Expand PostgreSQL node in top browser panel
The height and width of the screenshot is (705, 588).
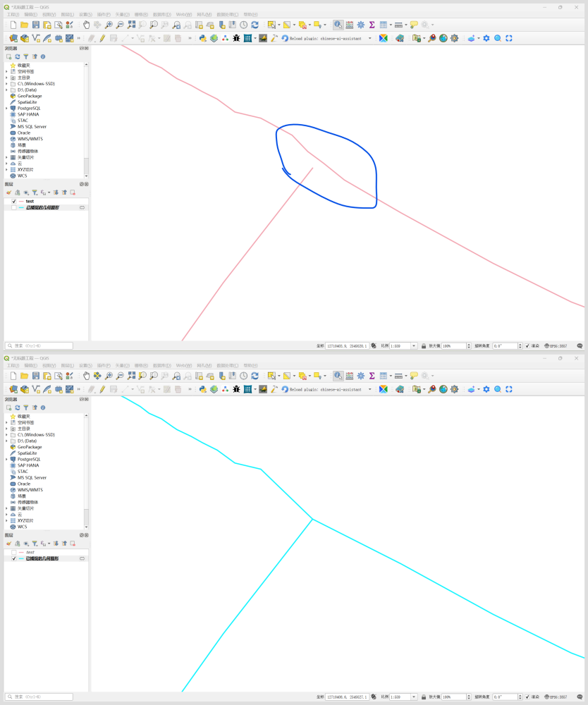point(6,109)
